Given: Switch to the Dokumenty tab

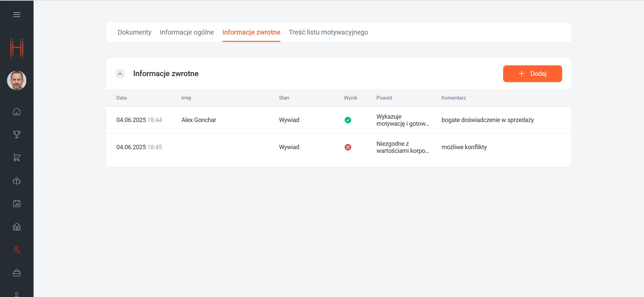Looking at the screenshot, I should [135, 33].
